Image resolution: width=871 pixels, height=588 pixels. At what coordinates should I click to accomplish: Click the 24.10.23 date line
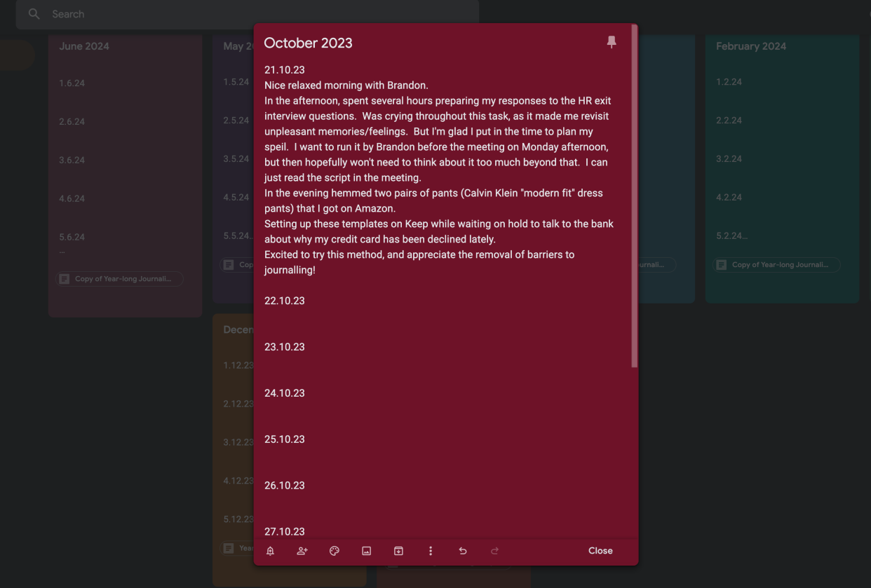[285, 393]
